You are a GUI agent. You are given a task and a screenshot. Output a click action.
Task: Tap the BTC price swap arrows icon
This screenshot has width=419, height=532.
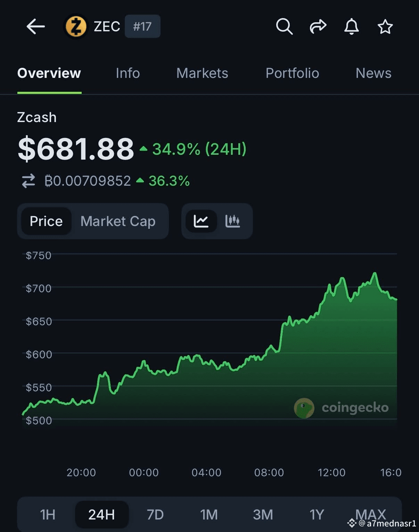pos(28,181)
